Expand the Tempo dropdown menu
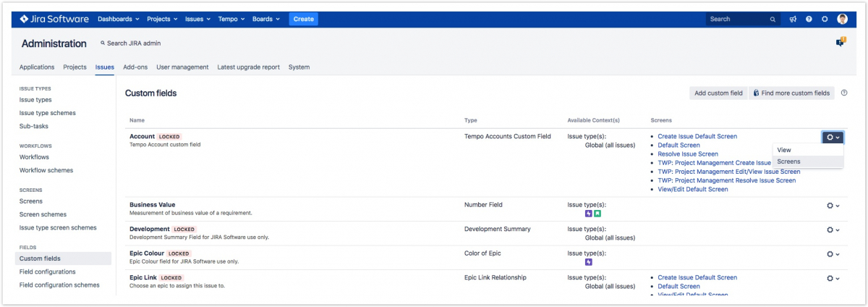Image resolution: width=868 pixels, height=307 pixels. point(231,19)
